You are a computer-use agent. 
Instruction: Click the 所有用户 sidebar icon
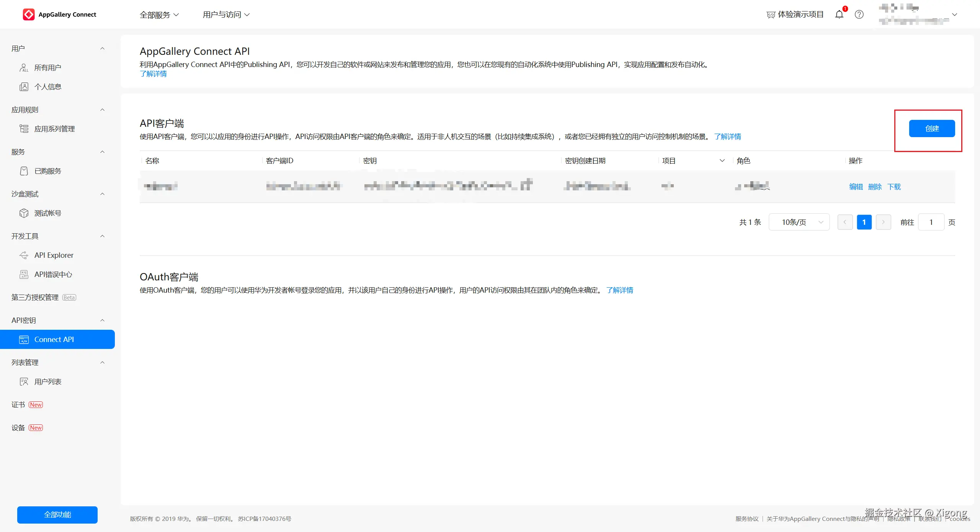24,68
